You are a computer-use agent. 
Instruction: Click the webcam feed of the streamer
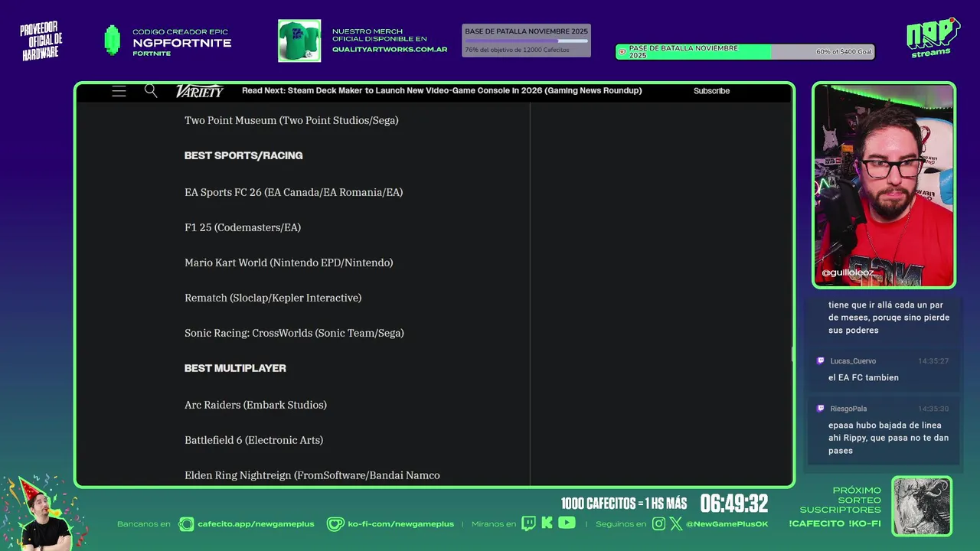[884, 185]
